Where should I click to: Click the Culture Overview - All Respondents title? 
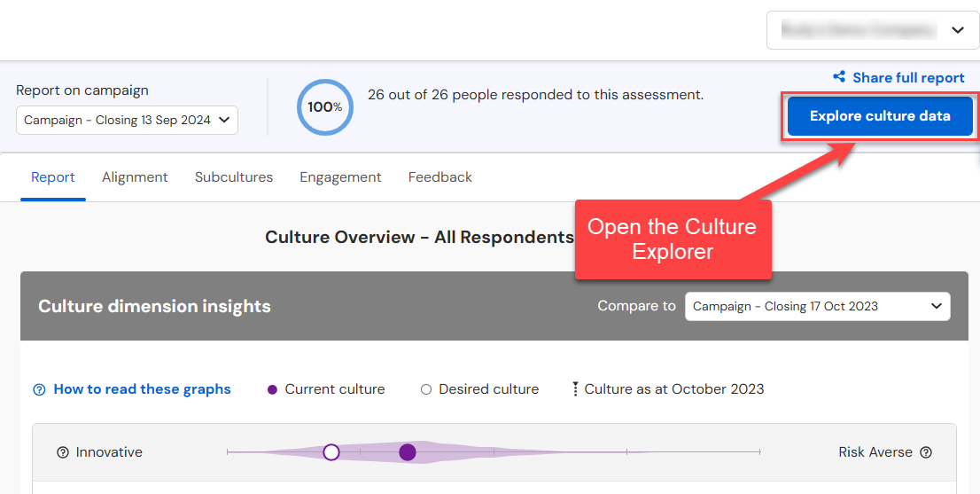tap(419, 237)
